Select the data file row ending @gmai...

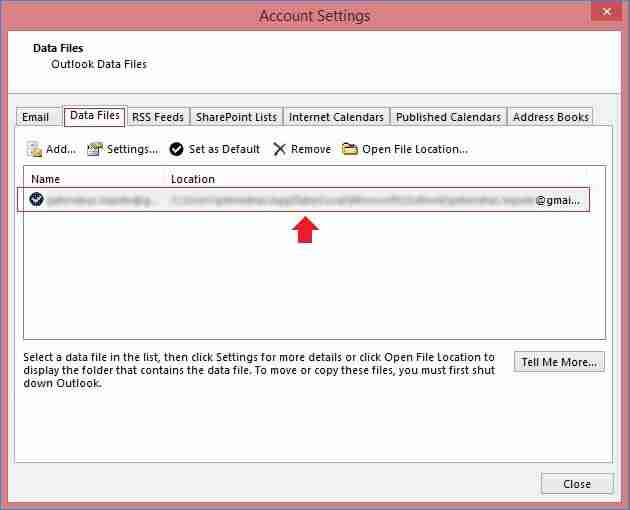pyautogui.click(x=303, y=199)
